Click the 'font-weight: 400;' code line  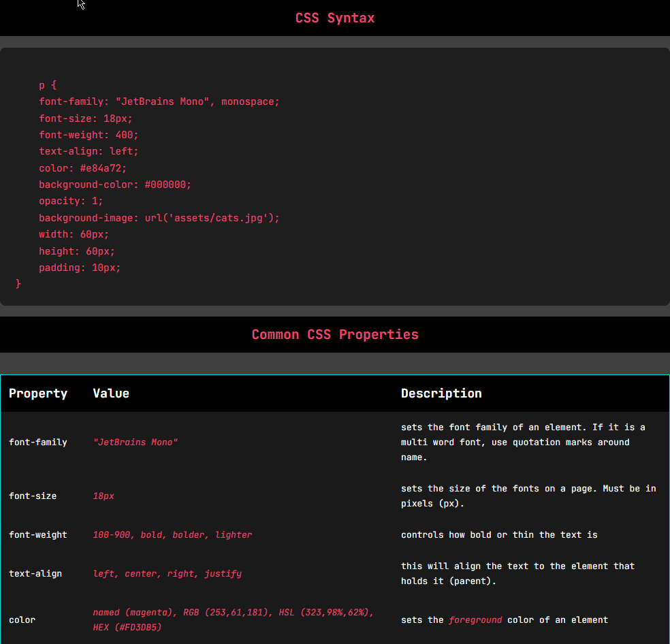point(89,135)
